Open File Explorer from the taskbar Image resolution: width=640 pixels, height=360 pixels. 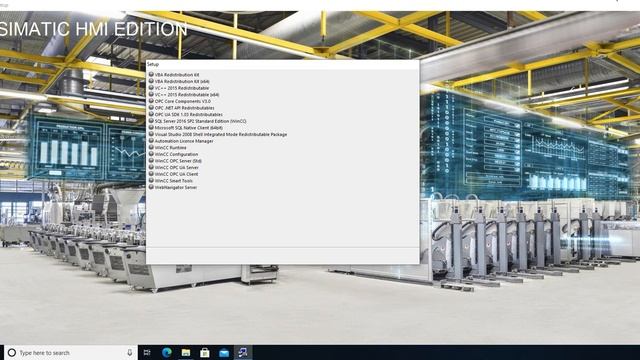(186, 353)
